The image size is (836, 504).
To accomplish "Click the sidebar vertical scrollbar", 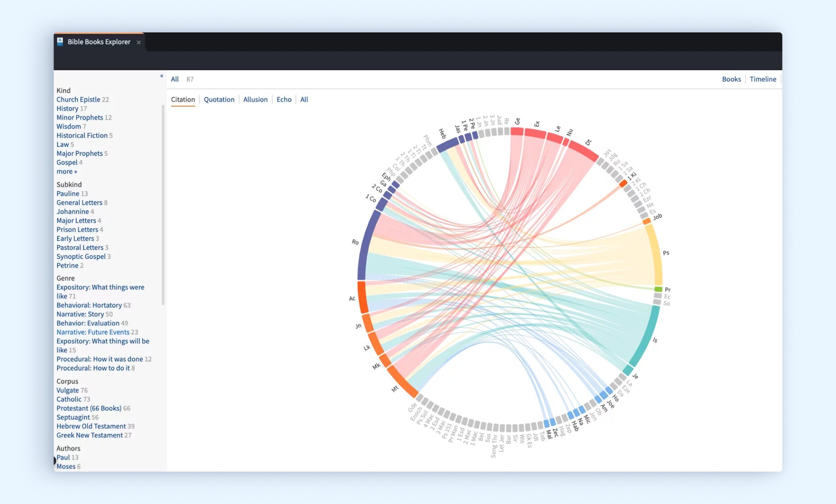I will (x=163, y=205).
